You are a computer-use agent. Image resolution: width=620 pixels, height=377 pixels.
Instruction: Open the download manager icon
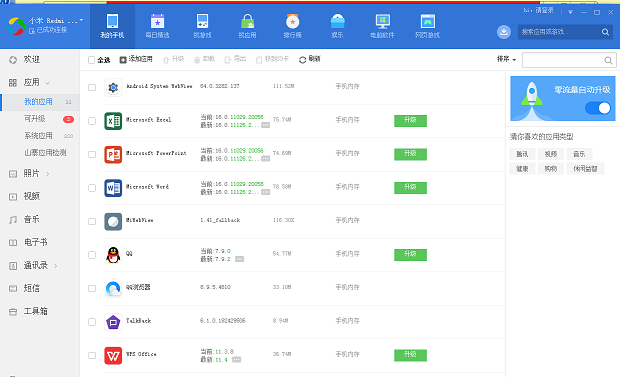click(503, 32)
